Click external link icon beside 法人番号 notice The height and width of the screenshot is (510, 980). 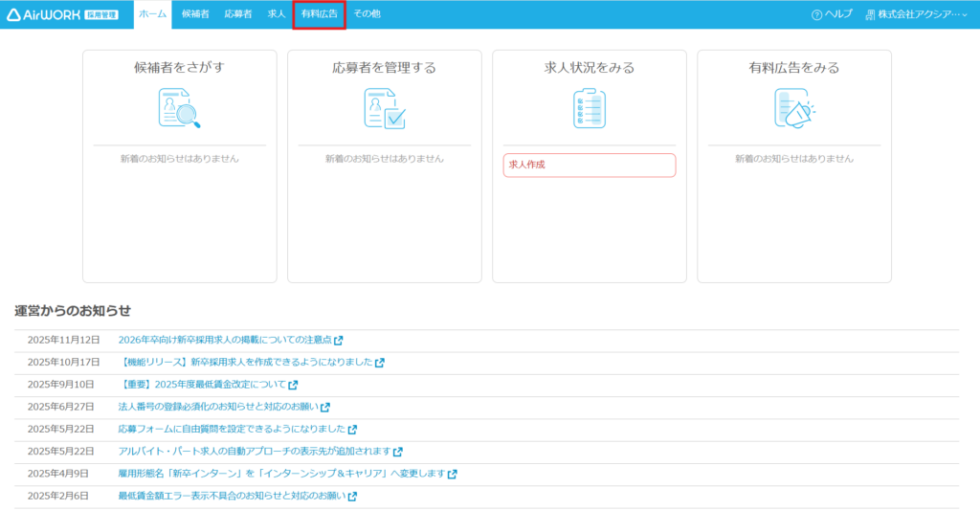[325, 408]
